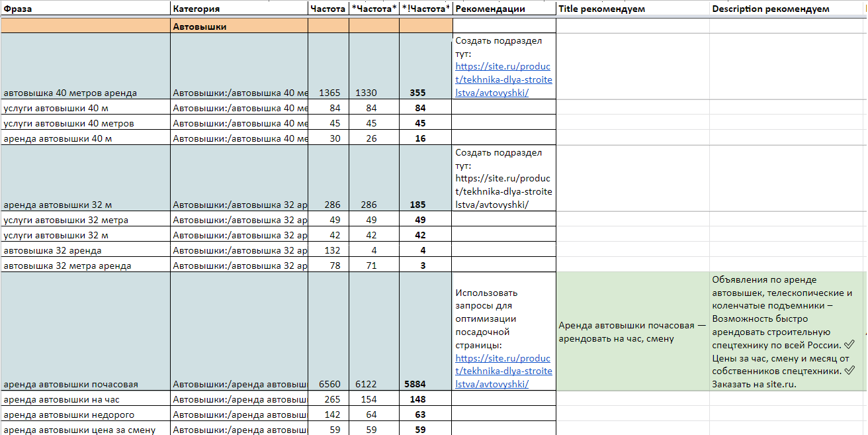This screenshot has height=435, width=868.
Task: Click the bold value 355
Action: (x=417, y=93)
